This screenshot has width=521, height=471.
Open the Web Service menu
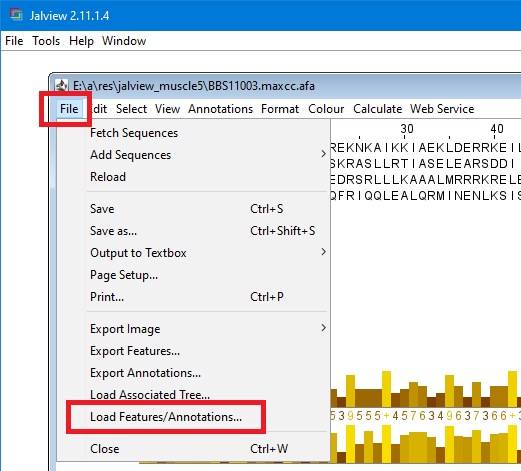pos(442,109)
